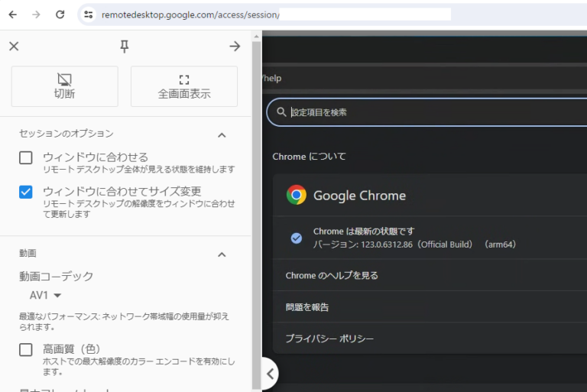Enable ウィンドウに合わせる checkbox
Screen dimensions: 587x392
26,157
